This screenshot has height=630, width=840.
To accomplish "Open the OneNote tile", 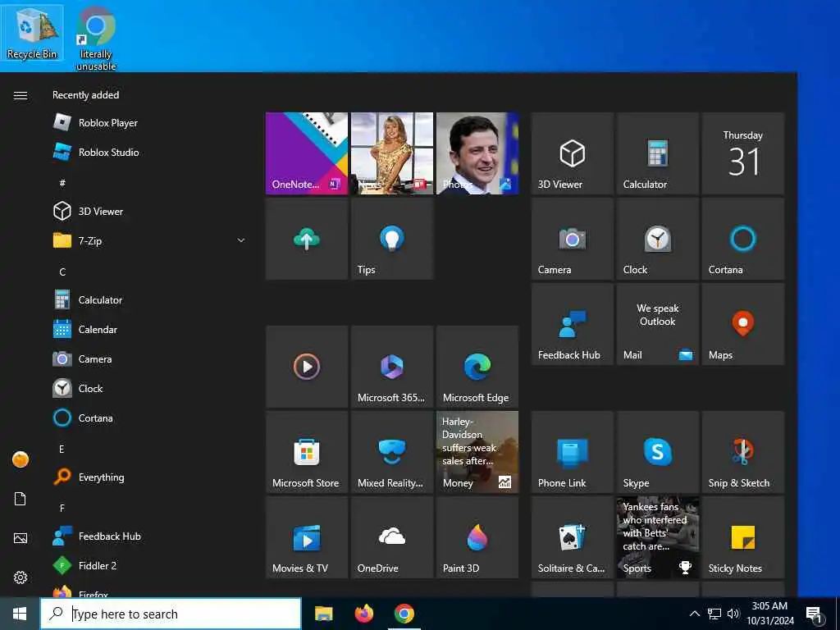I will (307, 153).
